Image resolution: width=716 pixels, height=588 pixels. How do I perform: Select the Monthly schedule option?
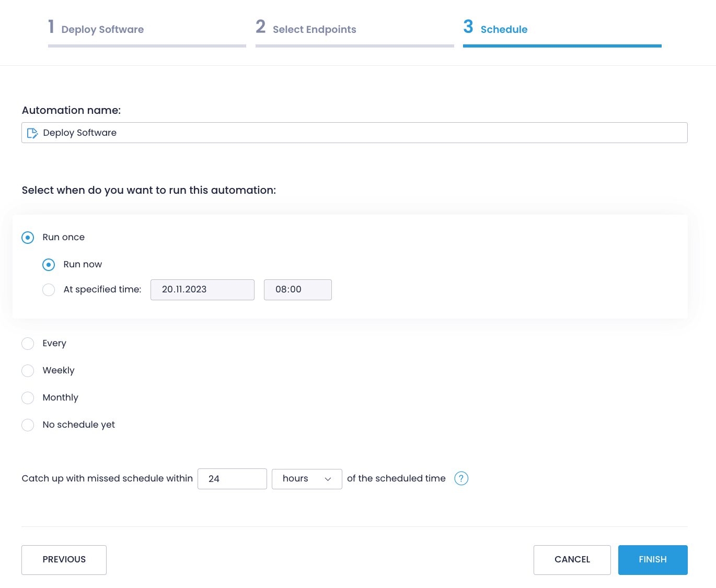click(28, 397)
